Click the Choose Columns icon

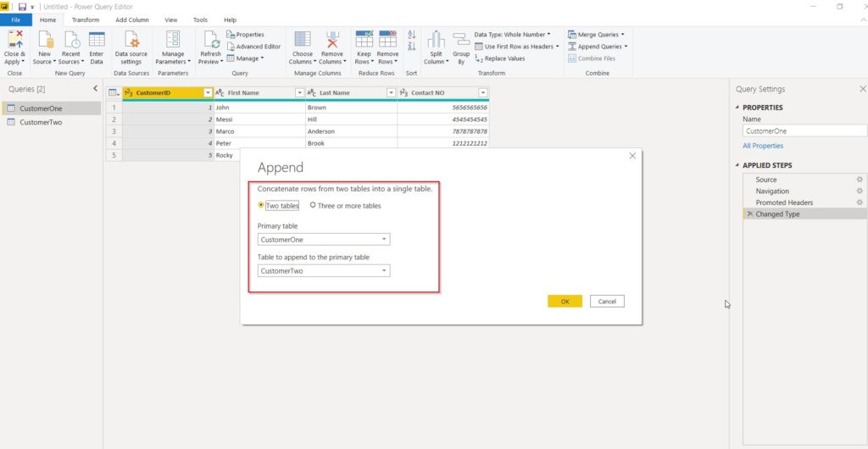click(x=303, y=40)
